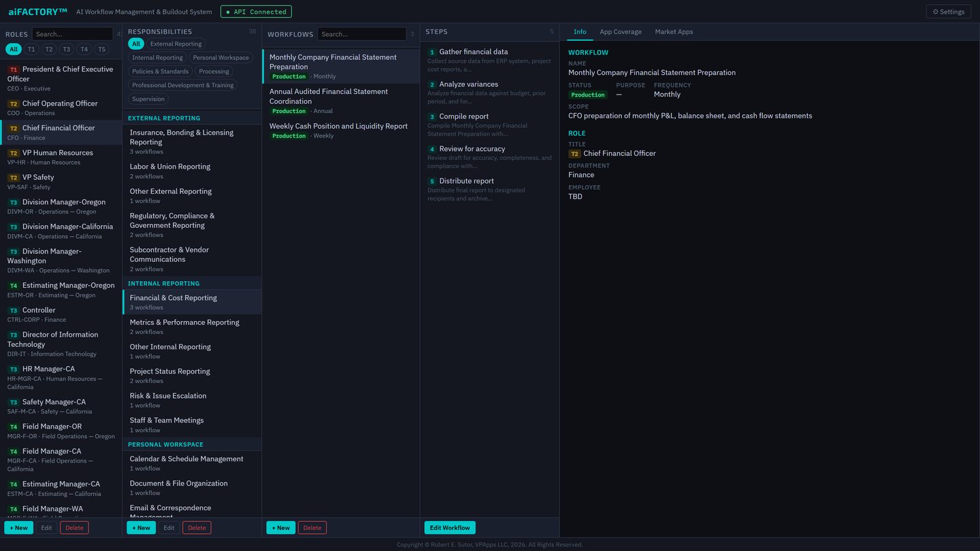Focus the Roles search field
The width and height of the screenshot is (980, 551).
[72, 34]
